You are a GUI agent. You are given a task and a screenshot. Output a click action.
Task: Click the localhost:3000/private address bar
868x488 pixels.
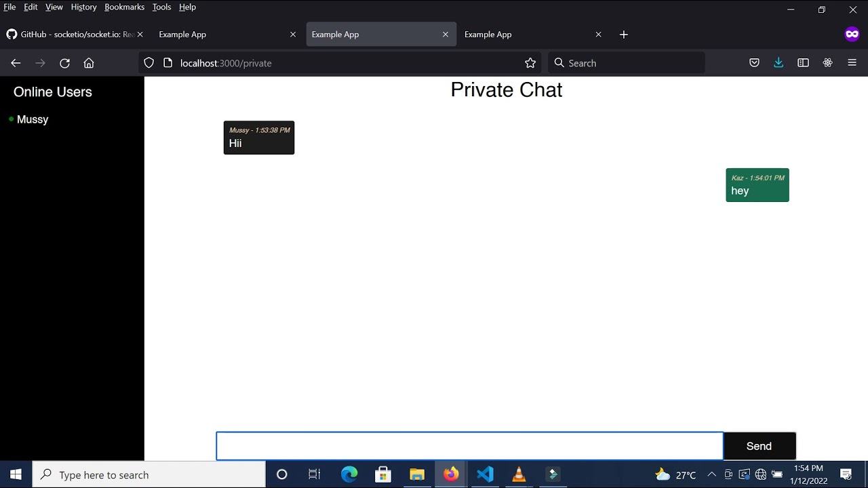(339, 63)
